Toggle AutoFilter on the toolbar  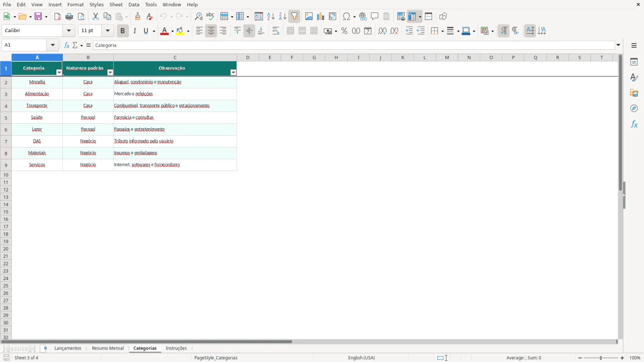[x=294, y=17]
